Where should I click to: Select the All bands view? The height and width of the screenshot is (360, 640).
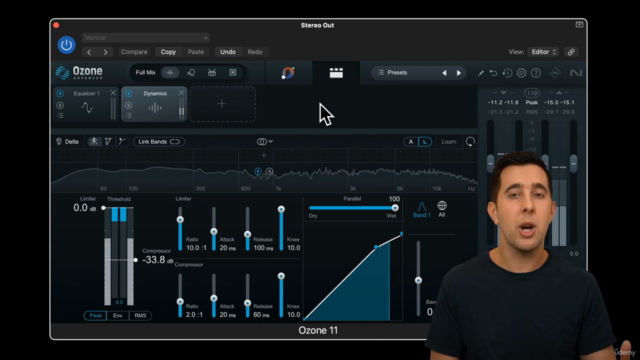click(442, 209)
